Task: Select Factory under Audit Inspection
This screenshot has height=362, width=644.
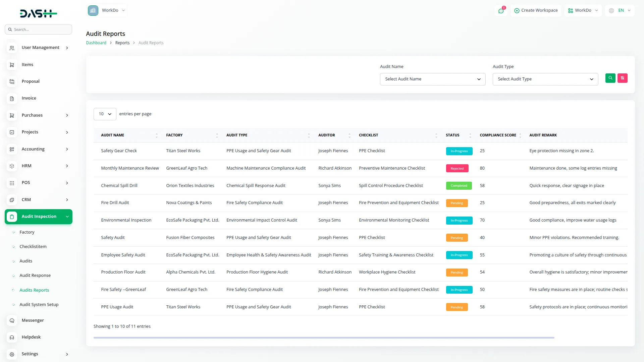Action: click(x=27, y=232)
